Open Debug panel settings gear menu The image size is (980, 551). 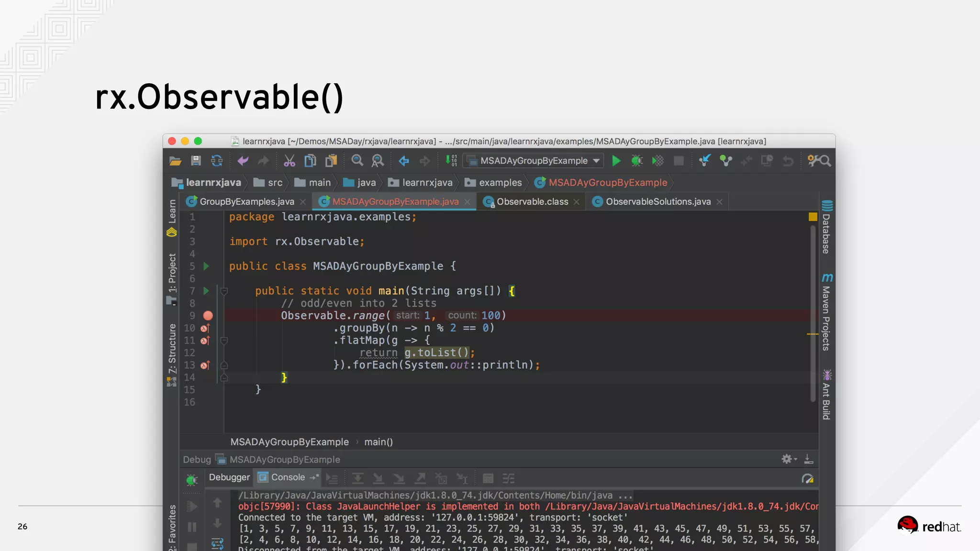[x=789, y=459]
